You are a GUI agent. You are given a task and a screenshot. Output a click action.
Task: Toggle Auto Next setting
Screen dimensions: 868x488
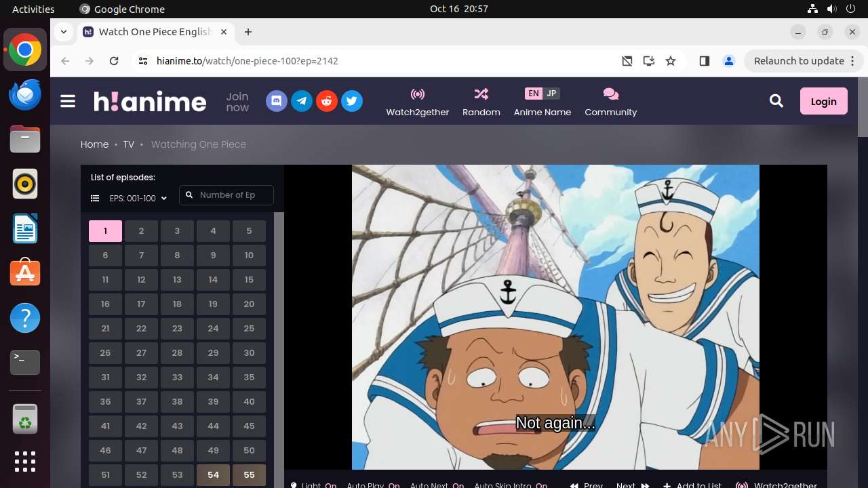pos(437,485)
